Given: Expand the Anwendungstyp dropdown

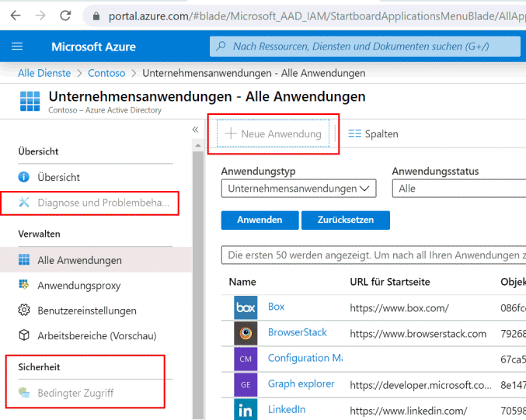Looking at the screenshot, I should point(298,189).
